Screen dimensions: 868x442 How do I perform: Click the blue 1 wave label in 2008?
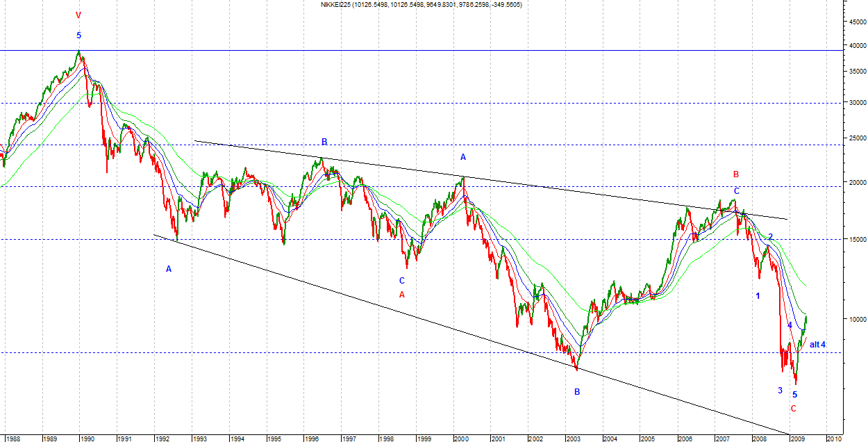[758, 296]
